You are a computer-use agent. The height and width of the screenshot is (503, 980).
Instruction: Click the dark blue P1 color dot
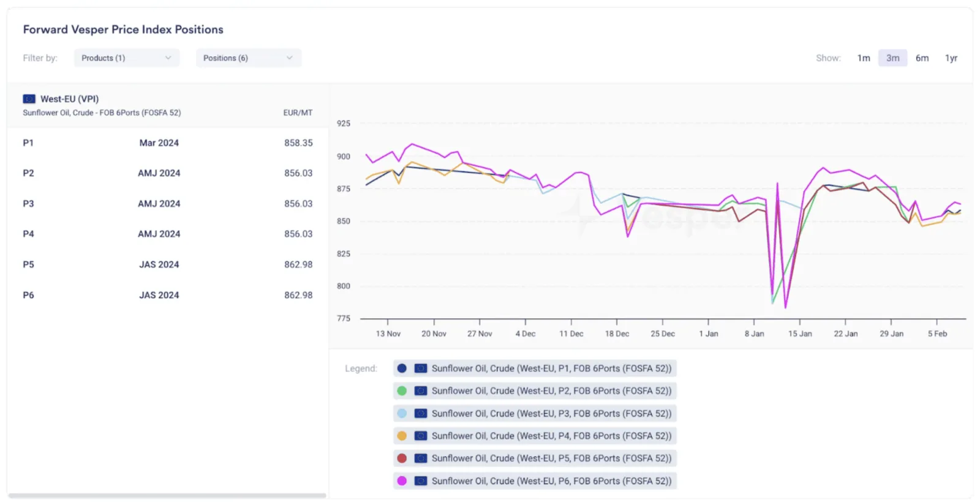click(x=402, y=368)
